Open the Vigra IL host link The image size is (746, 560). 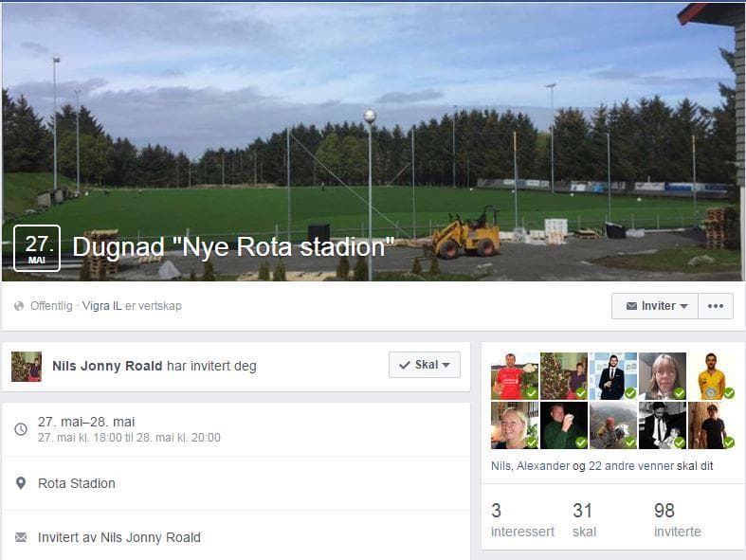click(x=101, y=306)
